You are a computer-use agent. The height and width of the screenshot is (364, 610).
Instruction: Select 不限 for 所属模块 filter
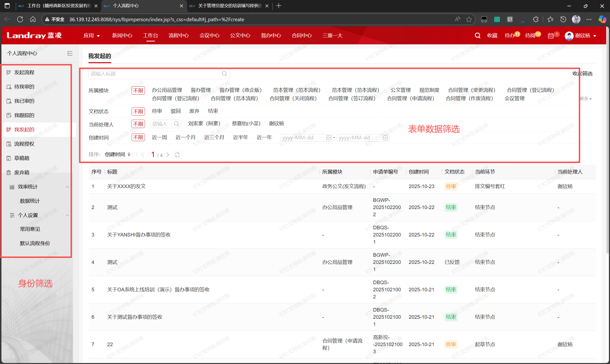[138, 91]
